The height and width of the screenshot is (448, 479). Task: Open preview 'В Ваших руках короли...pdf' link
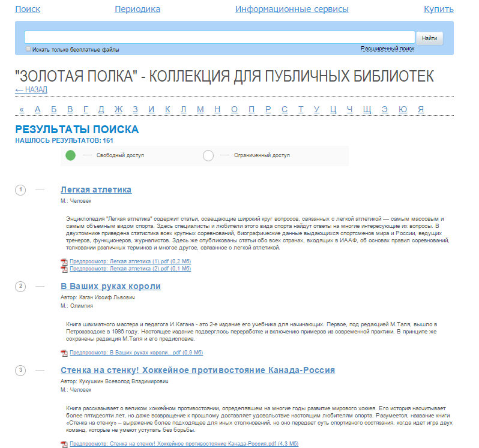tap(136, 353)
